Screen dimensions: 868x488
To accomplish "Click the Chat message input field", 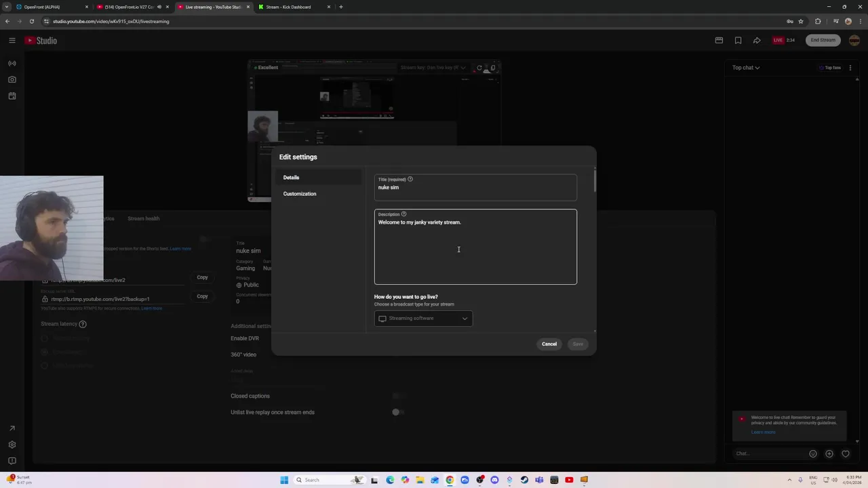I will [x=770, y=453].
